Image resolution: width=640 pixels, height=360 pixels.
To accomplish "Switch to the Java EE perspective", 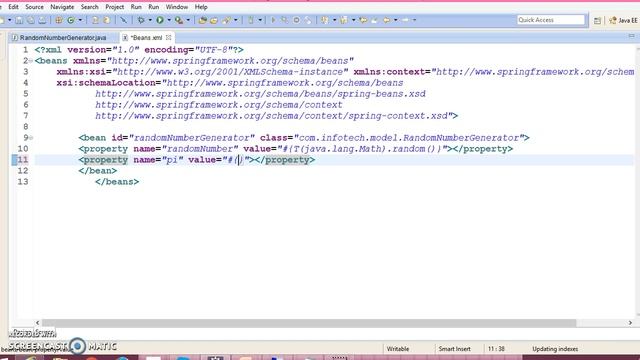I will [623, 20].
